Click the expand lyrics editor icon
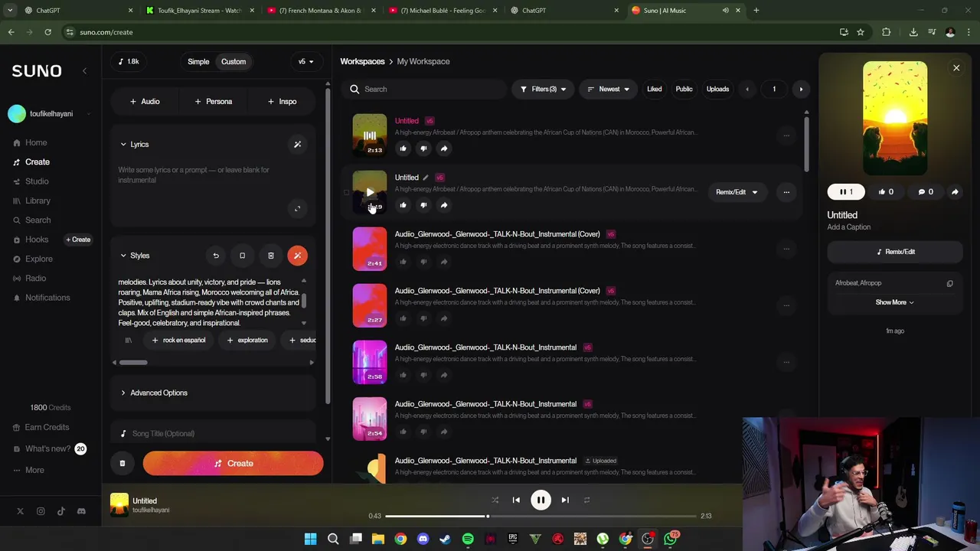This screenshot has height=551, width=980. point(298,208)
